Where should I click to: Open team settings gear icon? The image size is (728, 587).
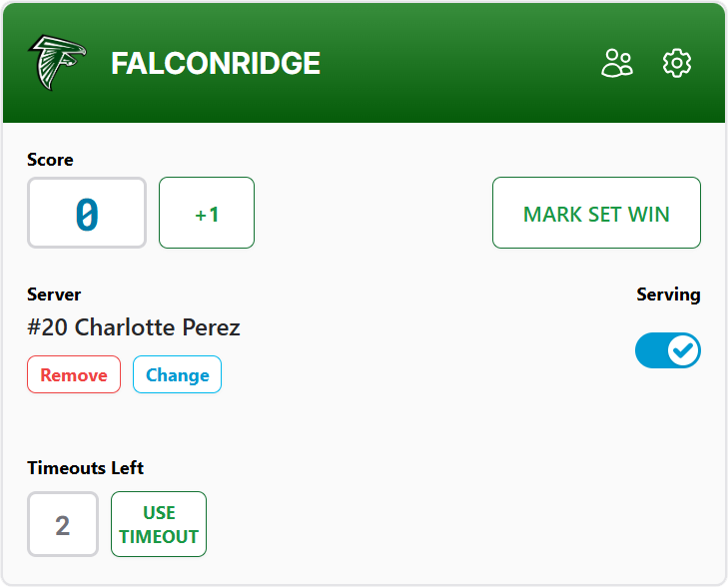[676, 63]
